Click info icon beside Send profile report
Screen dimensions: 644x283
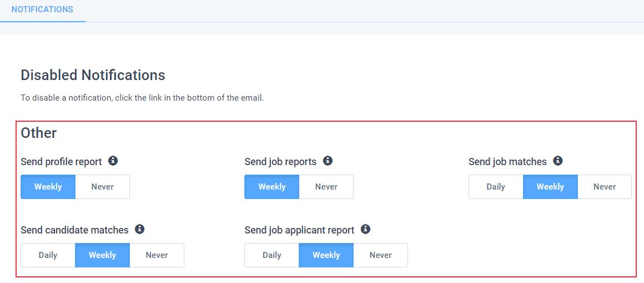[113, 161]
